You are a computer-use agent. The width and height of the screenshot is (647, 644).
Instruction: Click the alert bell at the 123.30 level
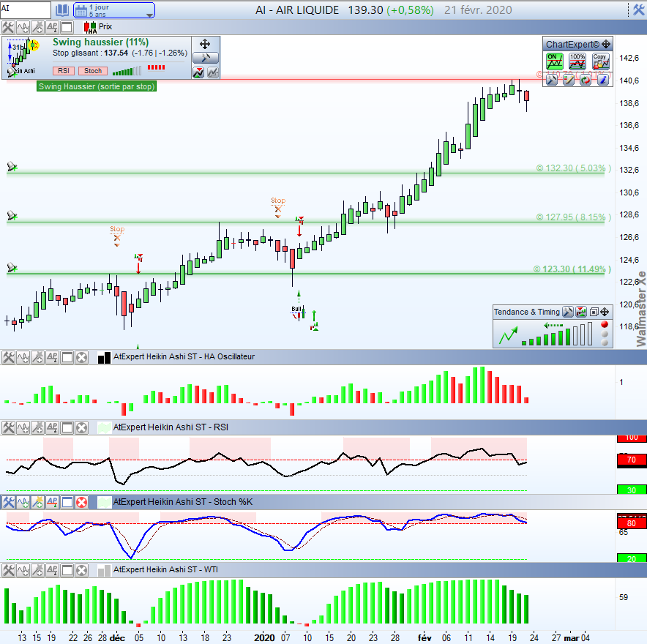[x=12, y=268]
